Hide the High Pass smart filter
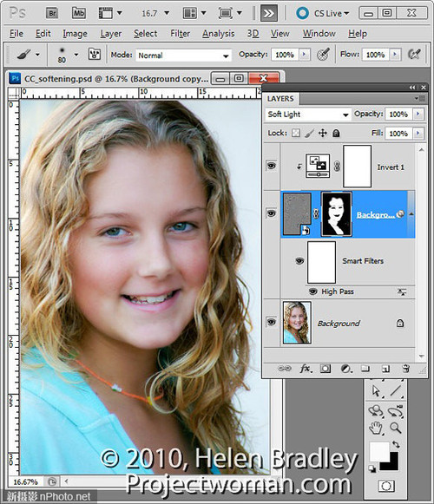Image resolution: width=434 pixels, height=504 pixels. [312, 291]
